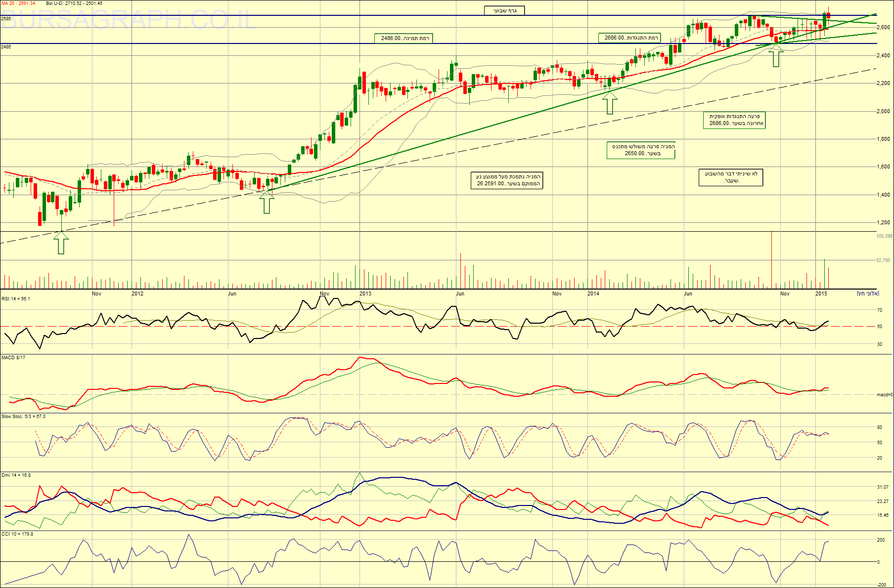The height and width of the screenshot is (588, 894).
Task: Select the Dmi 14 = 16.8 indicator label
Action: pos(16,475)
